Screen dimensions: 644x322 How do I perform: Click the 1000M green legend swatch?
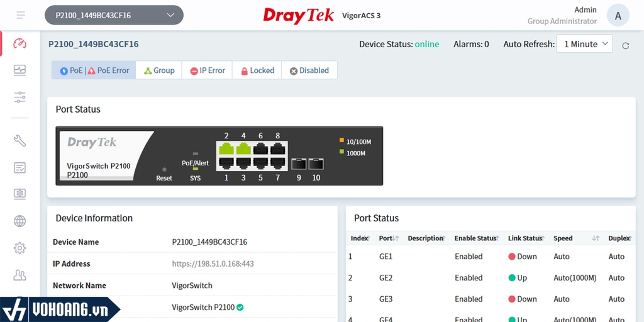[x=341, y=152]
